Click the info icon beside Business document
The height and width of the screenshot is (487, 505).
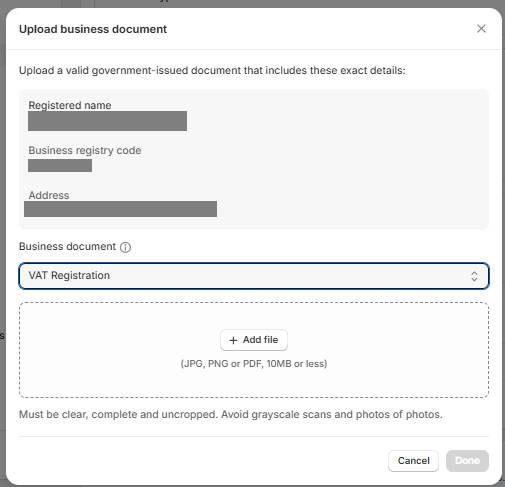(125, 247)
